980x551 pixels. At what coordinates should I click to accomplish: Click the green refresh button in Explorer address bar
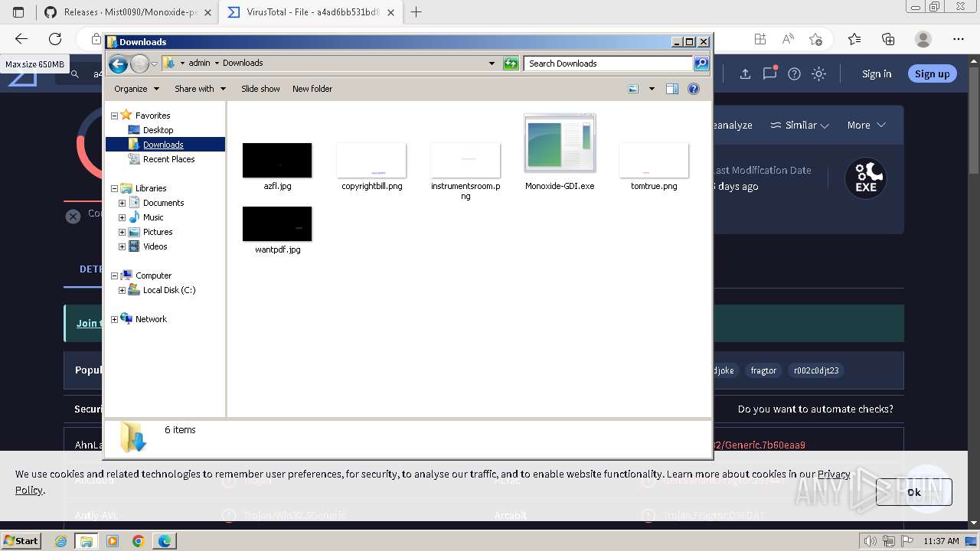[511, 64]
